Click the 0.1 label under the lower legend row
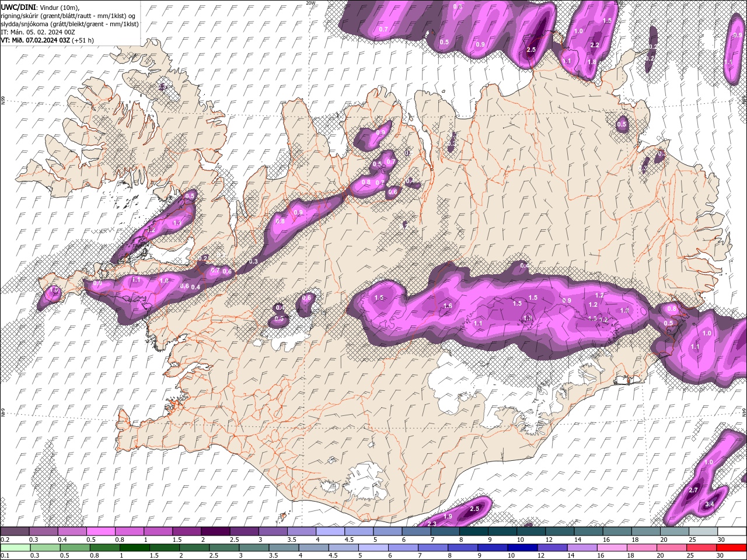 [5, 555]
